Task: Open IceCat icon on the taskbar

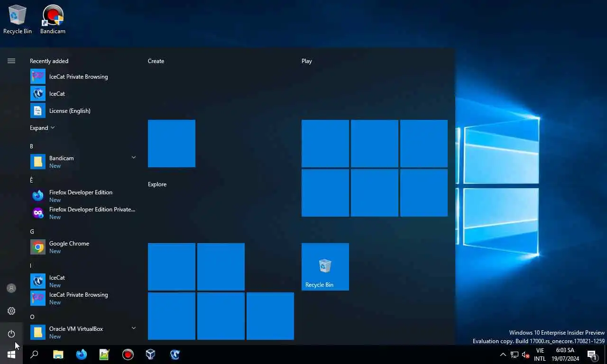Action: click(x=175, y=355)
